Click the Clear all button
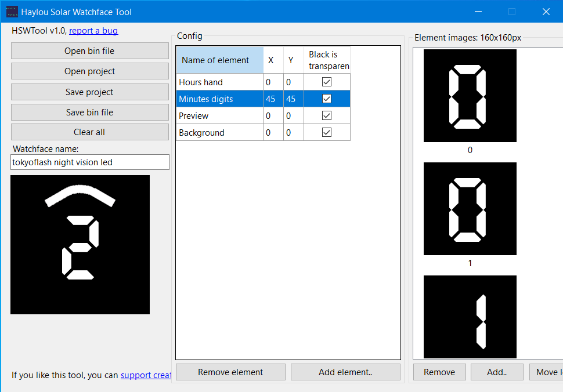 click(x=90, y=132)
